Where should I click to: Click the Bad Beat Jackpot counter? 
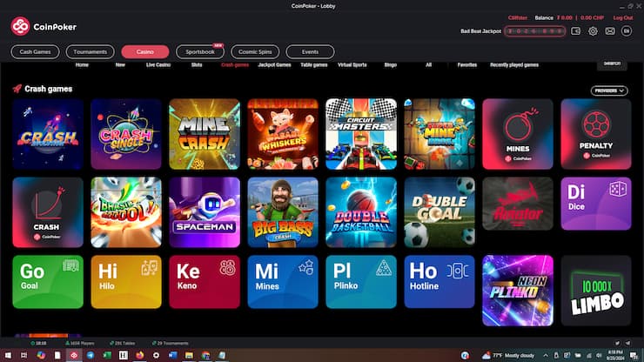tap(534, 31)
